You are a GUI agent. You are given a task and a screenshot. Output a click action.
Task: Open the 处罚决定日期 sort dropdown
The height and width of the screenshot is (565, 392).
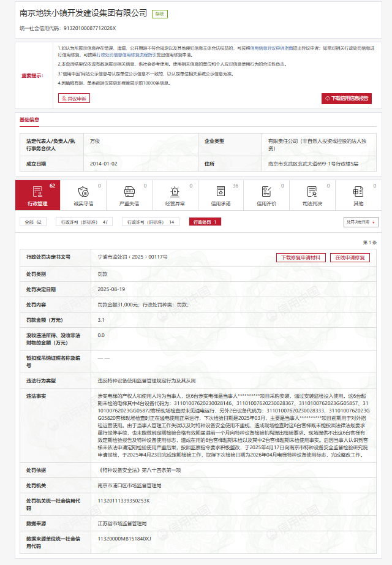[361, 222]
